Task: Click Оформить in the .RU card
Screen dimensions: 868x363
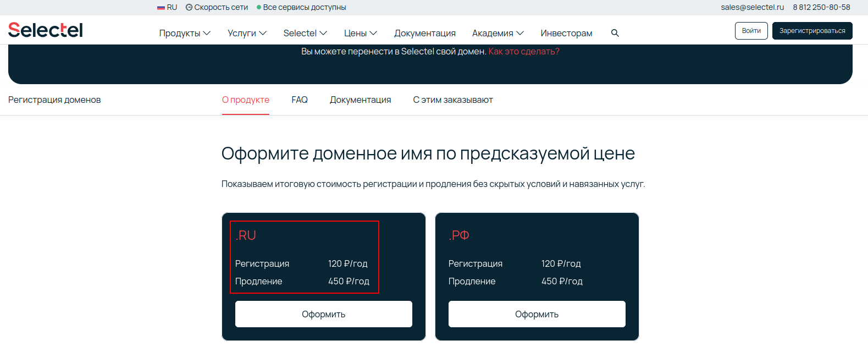Action: pyautogui.click(x=324, y=314)
